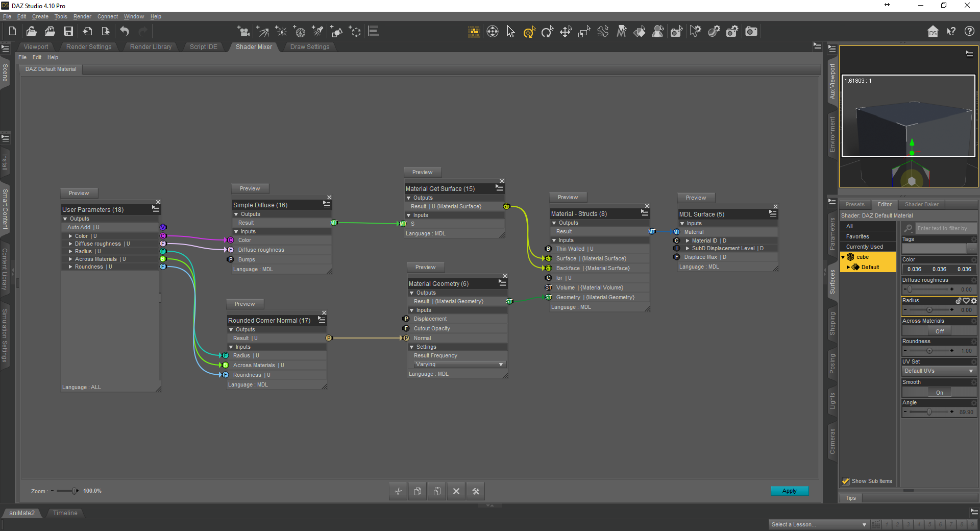Open options menu of MDL Surface (5) brick
The height and width of the screenshot is (531, 980).
tap(773, 214)
